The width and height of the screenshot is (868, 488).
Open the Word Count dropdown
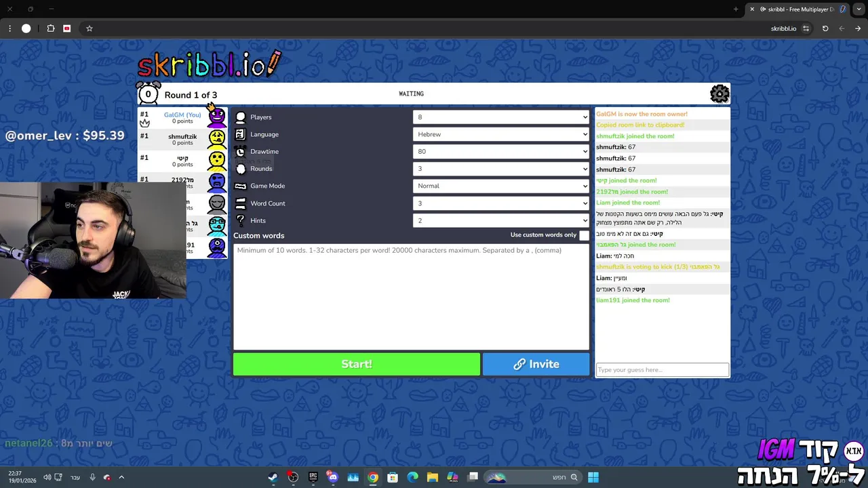tap(501, 203)
